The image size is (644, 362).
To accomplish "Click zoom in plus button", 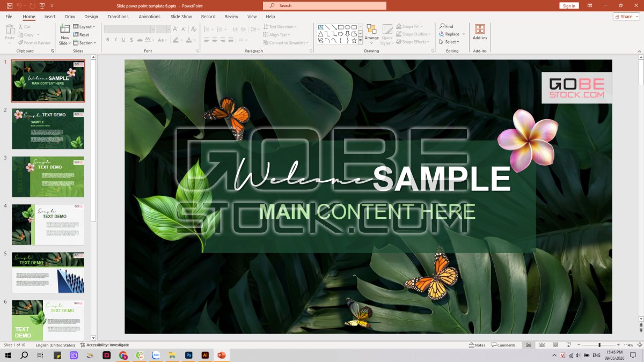I will click(x=619, y=345).
